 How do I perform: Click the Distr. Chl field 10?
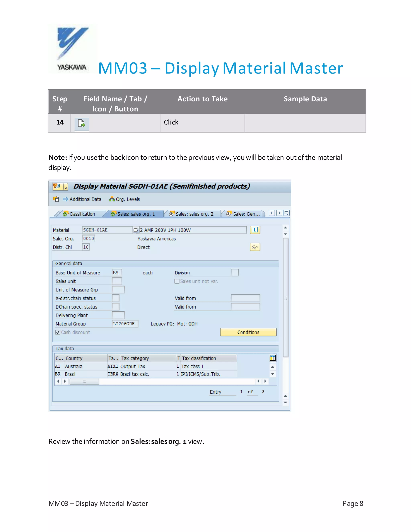pyautogui.click(x=86, y=247)
